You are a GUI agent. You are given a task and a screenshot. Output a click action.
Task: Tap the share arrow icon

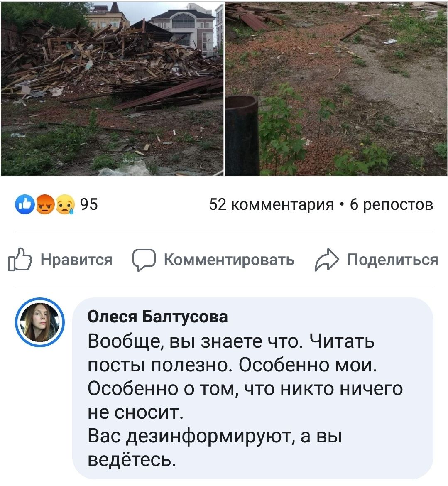coord(327,260)
